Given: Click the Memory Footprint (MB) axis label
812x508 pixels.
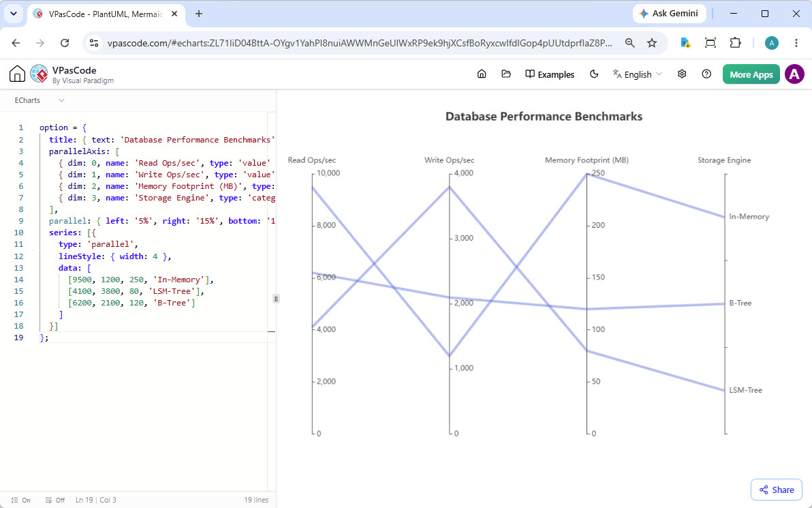Looking at the screenshot, I should [587, 160].
